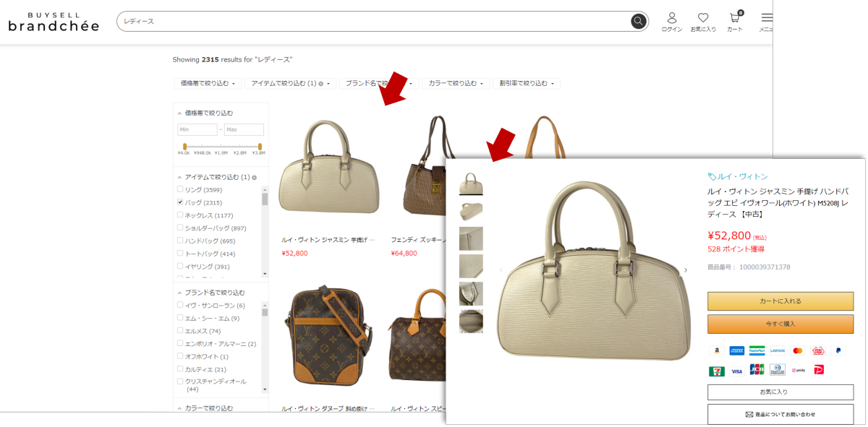
Task: Click the search magnifier icon
Action: pos(638,21)
